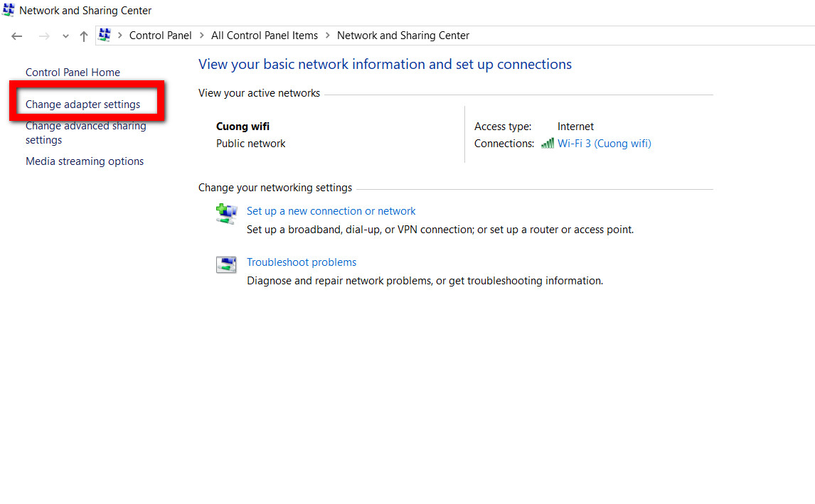Open Set up a new connection or network
The width and height of the screenshot is (815, 504).
coord(331,211)
